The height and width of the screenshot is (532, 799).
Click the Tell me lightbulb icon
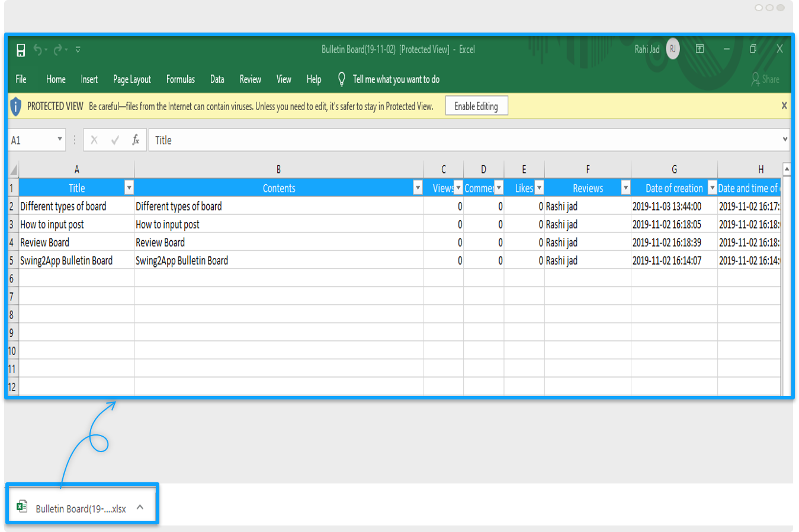[x=341, y=79]
